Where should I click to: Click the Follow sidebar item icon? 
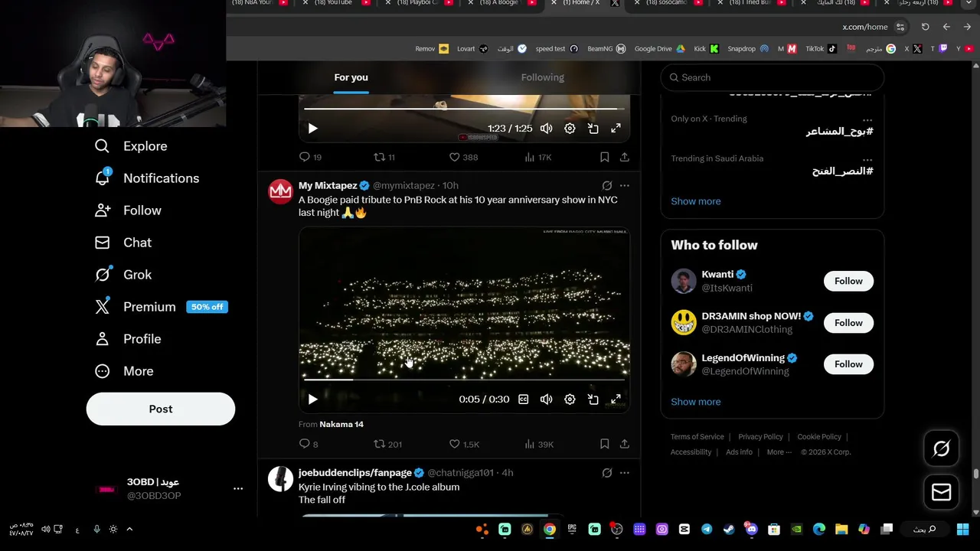pyautogui.click(x=103, y=210)
